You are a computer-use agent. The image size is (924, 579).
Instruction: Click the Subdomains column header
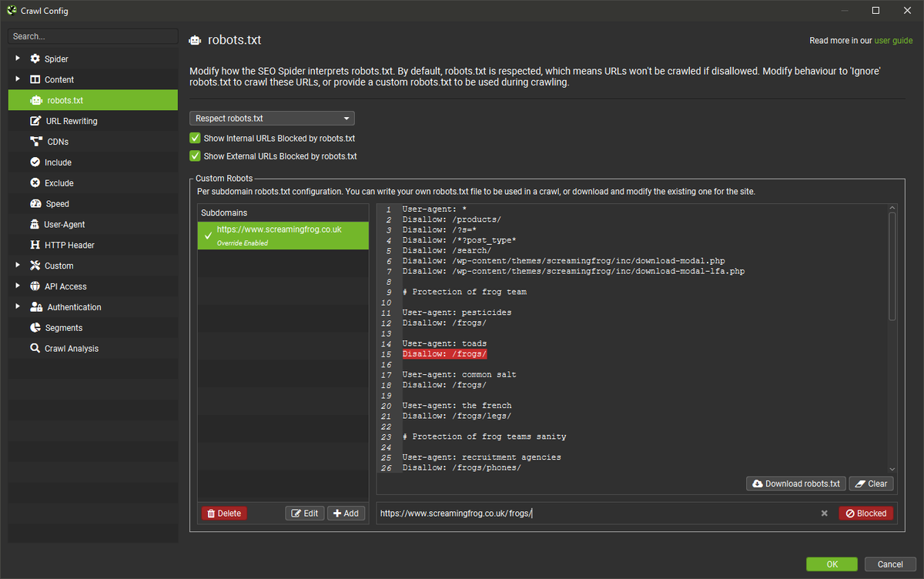(x=283, y=213)
